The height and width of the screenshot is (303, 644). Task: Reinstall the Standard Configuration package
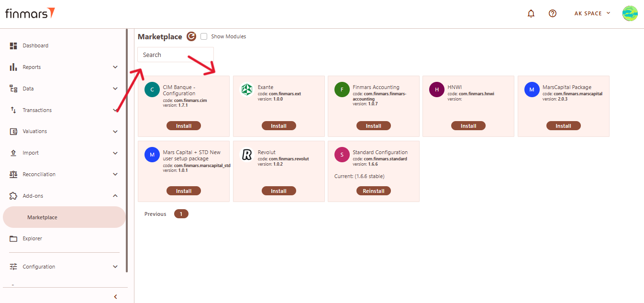(x=373, y=191)
